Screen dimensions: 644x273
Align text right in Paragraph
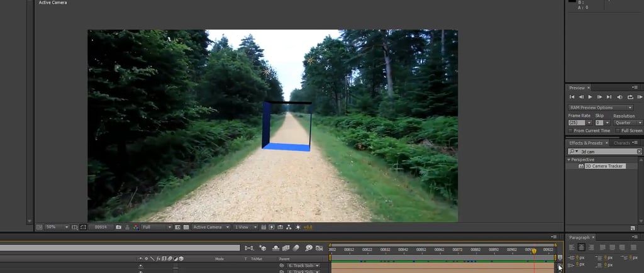[591, 247]
